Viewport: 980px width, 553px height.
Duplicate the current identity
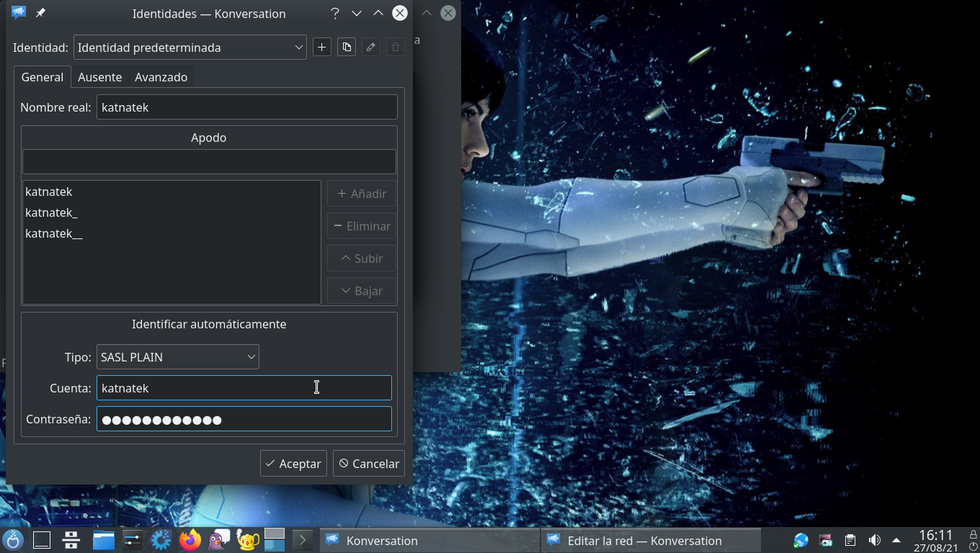coord(347,48)
